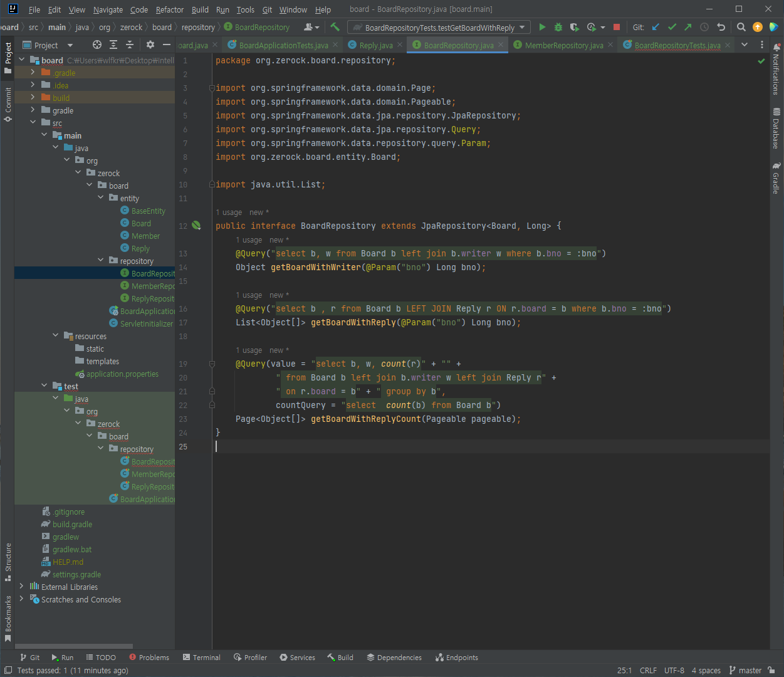The width and height of the screenshot is (784, 677).
Task: Click the 25:1 caret position indicator
Action: pos(625,670)
